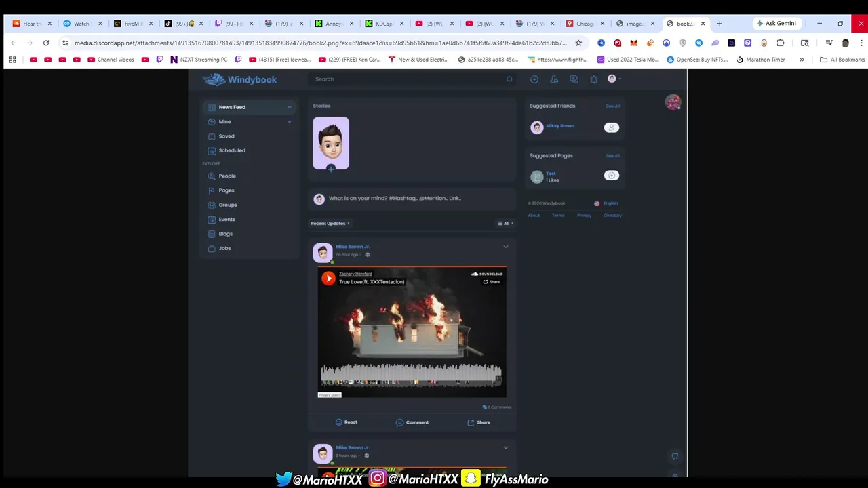
Task: Expand second Mike Brown Jr. post options
Action: (x=505, y=447)
